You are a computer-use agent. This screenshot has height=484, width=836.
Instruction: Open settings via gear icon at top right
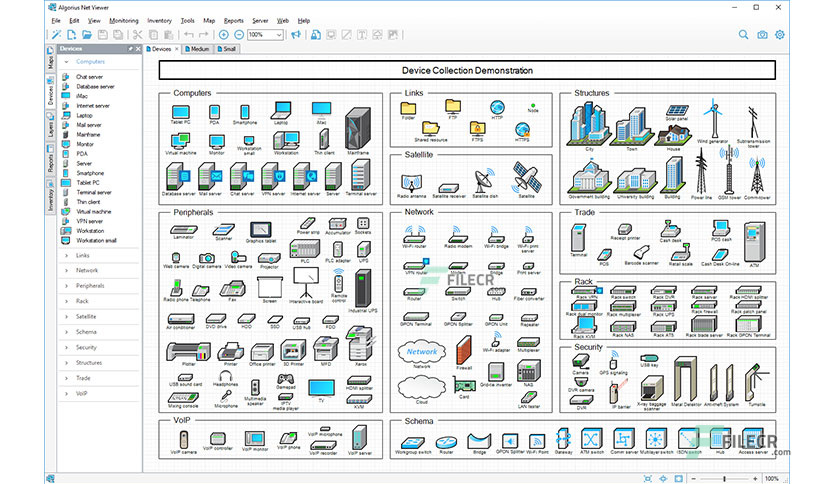[x=780, y=35]
